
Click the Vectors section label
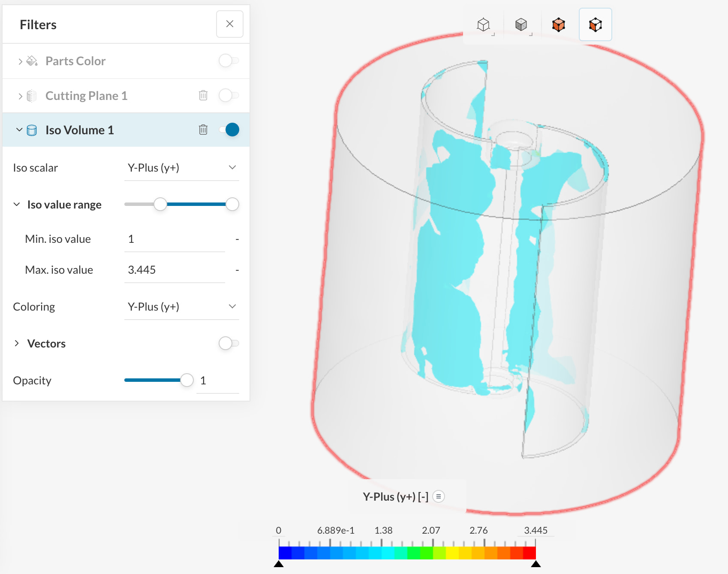pos(46,344)
